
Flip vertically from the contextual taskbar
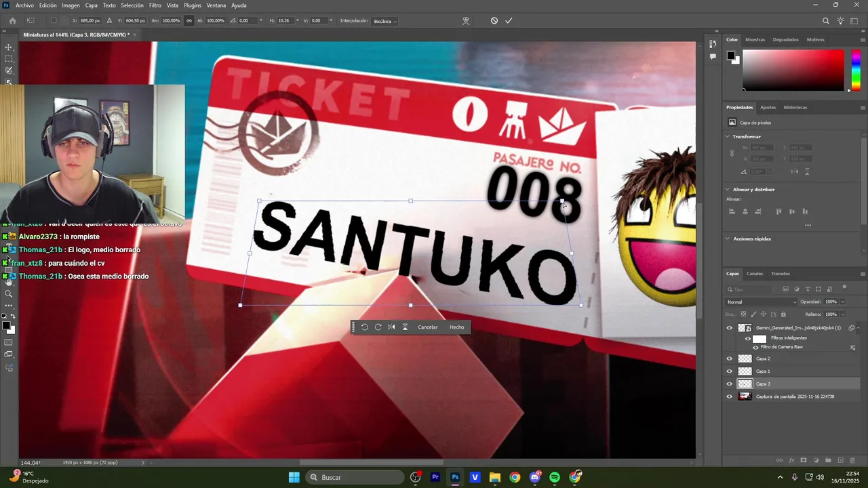(x=405, y=327)
